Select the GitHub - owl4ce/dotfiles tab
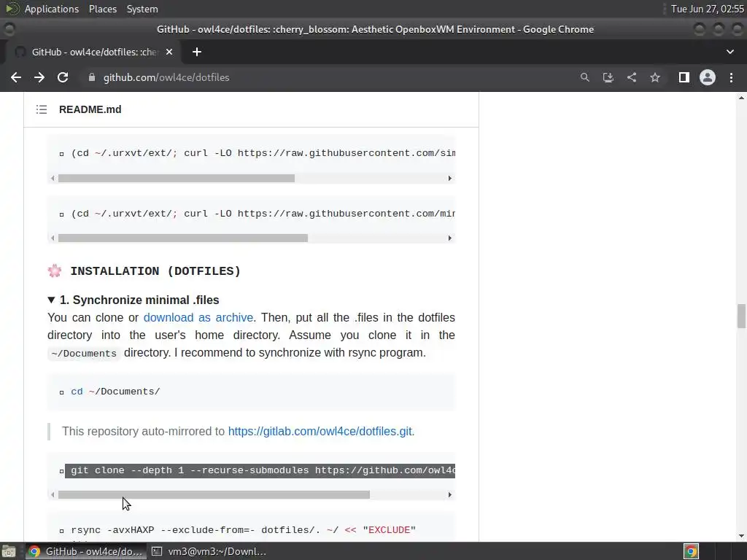The image size is (747, 560). point(94,52)
